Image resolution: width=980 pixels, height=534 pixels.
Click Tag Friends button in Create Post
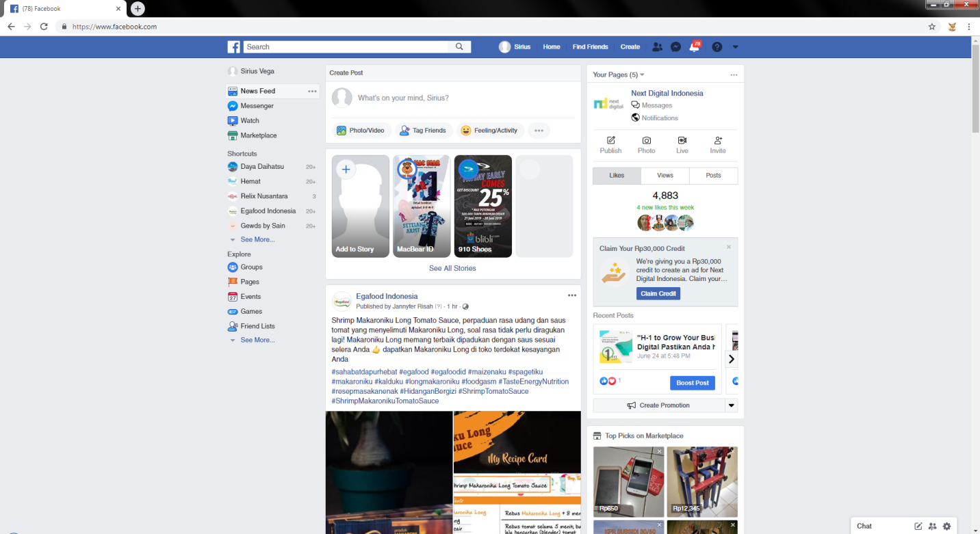(x=423, y=131)
